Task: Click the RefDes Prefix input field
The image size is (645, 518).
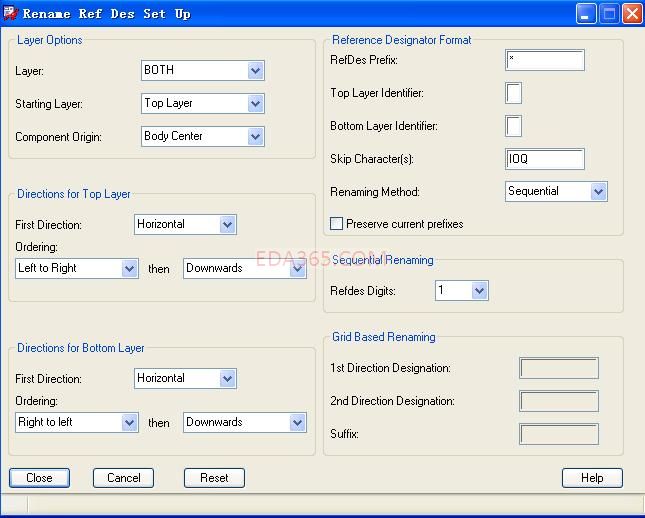Action: point(545,60)
